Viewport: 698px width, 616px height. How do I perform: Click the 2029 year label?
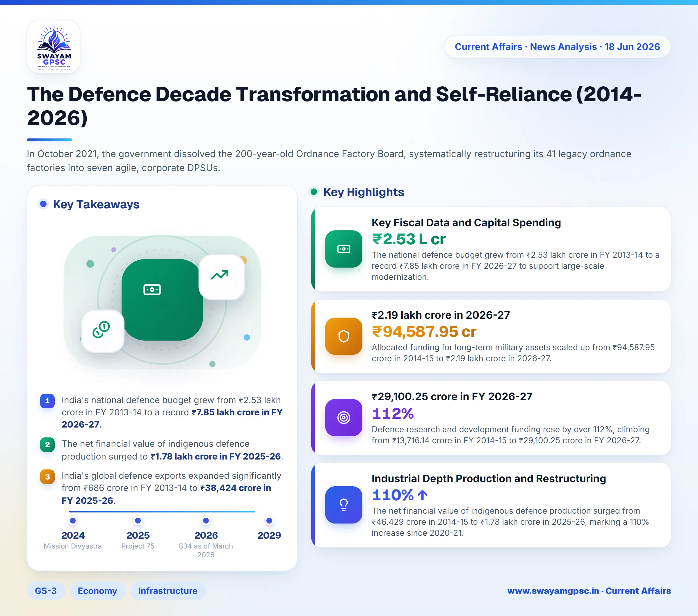tap(269, 535)
